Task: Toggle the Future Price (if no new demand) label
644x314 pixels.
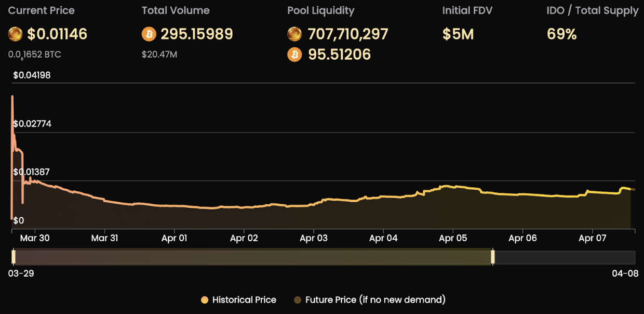Action: [375, 300]
